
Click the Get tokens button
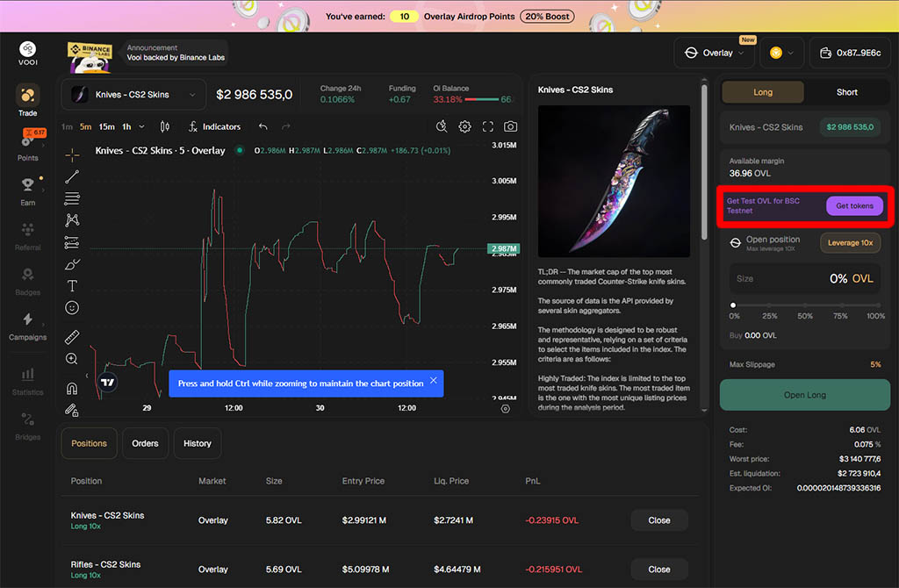tap(854, 205)
